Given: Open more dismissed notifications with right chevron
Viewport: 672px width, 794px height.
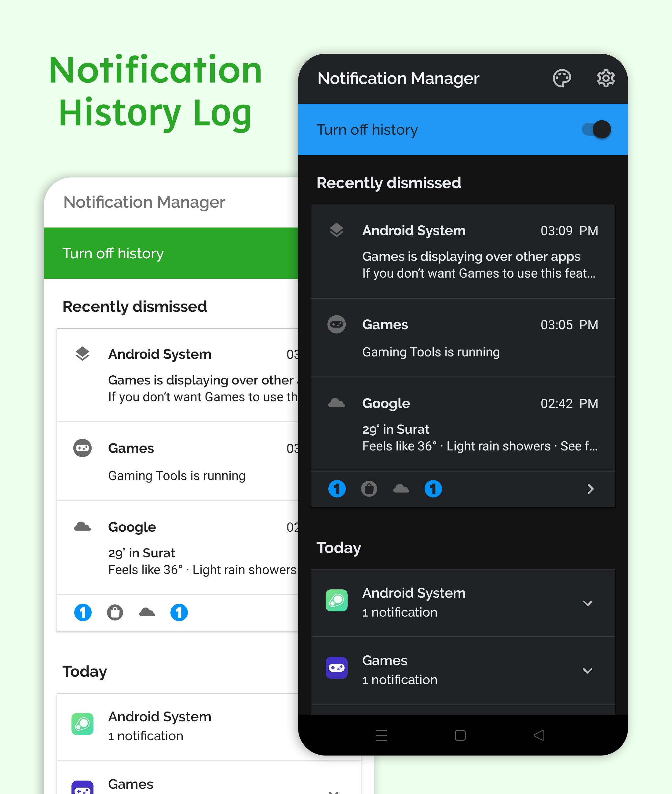Looking at the screenshot, I should (x=590, y=489).
